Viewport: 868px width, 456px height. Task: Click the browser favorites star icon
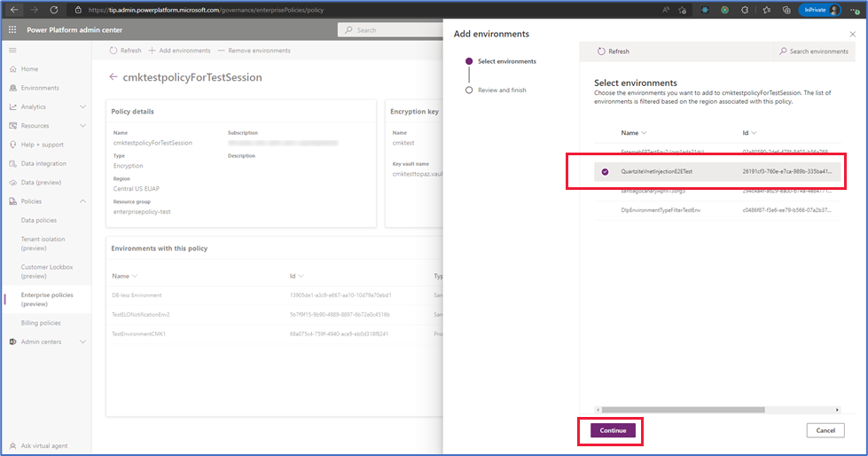click(767, 10)
